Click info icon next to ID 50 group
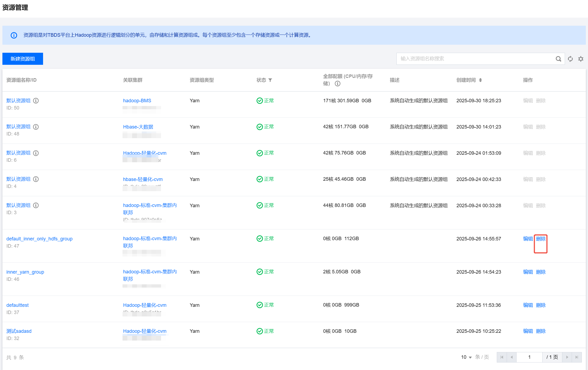Image resolution: width=588 pixels, height=370 pixels. 36,101
